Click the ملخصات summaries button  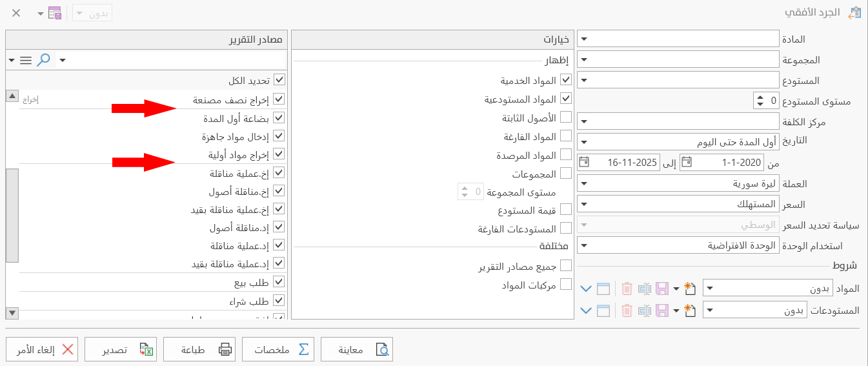coord(278,349)
